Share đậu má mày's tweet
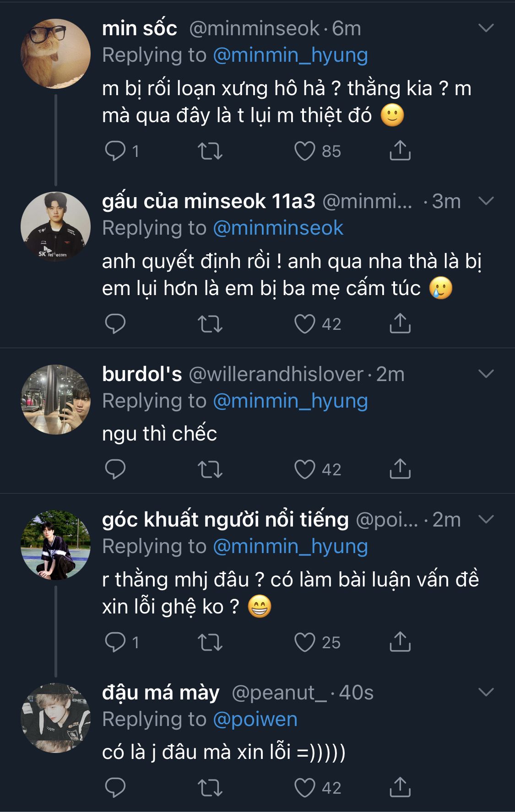 point(400,788)
